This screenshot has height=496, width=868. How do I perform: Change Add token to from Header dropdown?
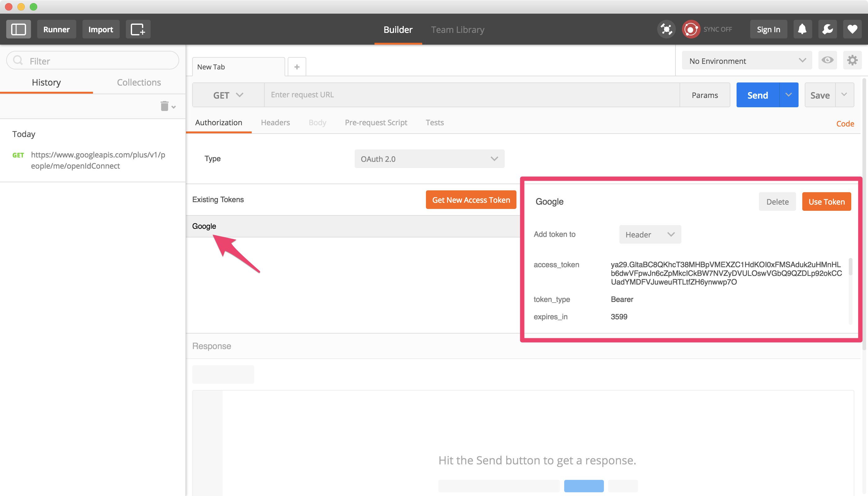coord(650,234)
